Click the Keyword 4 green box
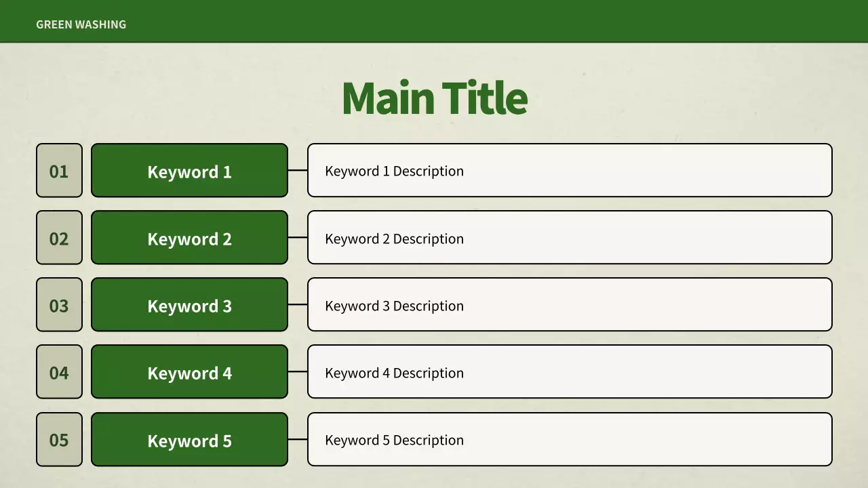The height and width of the screenshot is (488, 868). pyautogui.click(x=189, y=372)
